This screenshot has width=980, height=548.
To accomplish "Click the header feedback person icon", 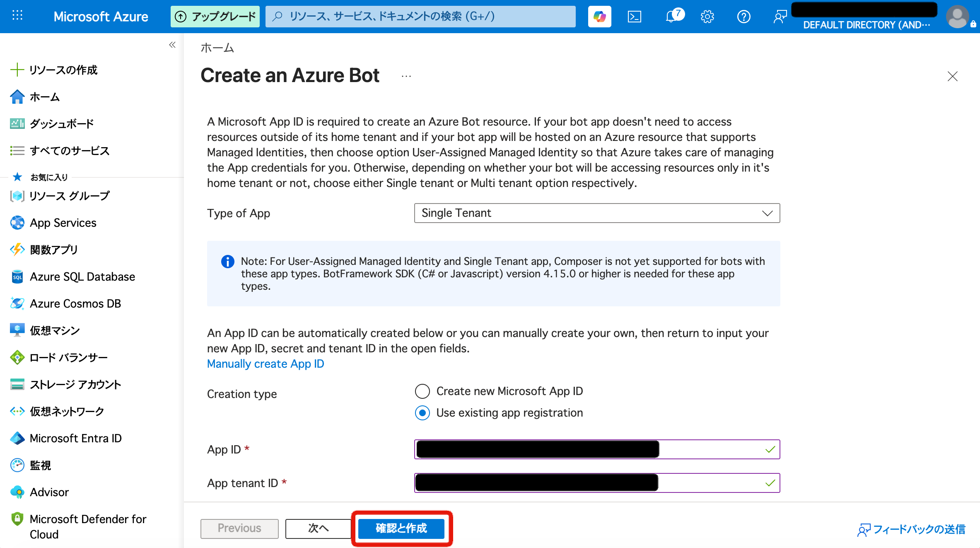I will point(780,17).
